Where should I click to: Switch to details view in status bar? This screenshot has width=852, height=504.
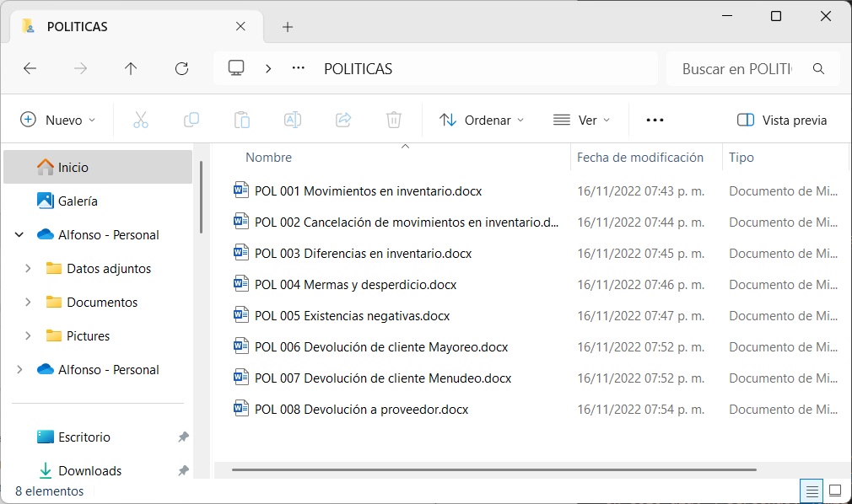(x=812, y=491)
